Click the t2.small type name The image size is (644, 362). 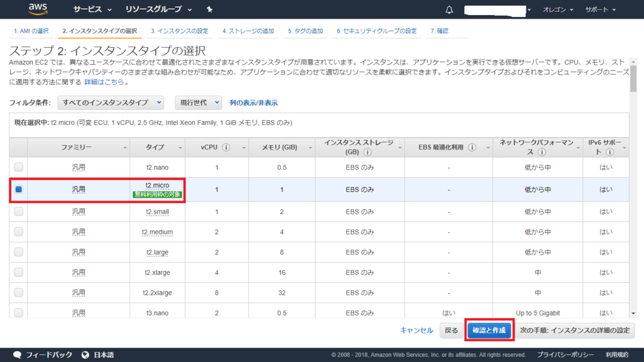coord(157,212)
